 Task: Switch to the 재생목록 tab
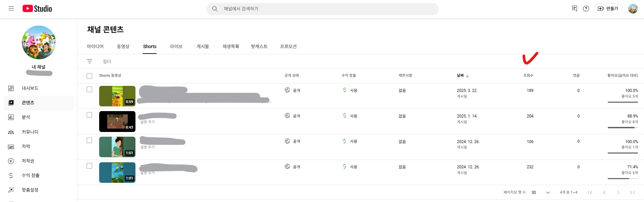231,46
